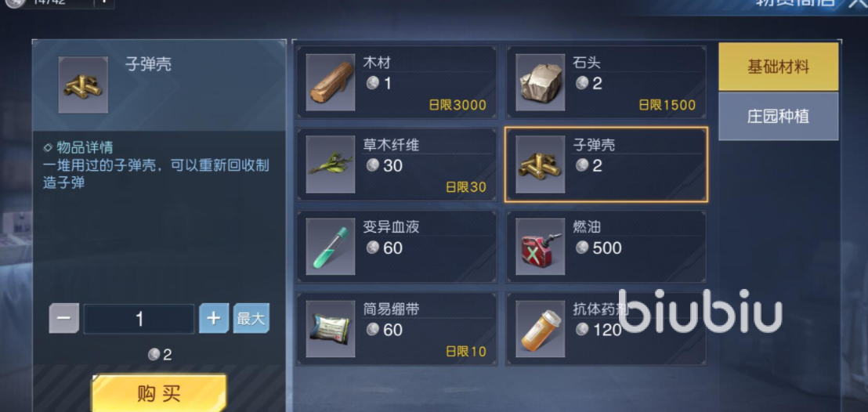
Task: Buy the item with the 购买 button
Action: coord(160,393)
